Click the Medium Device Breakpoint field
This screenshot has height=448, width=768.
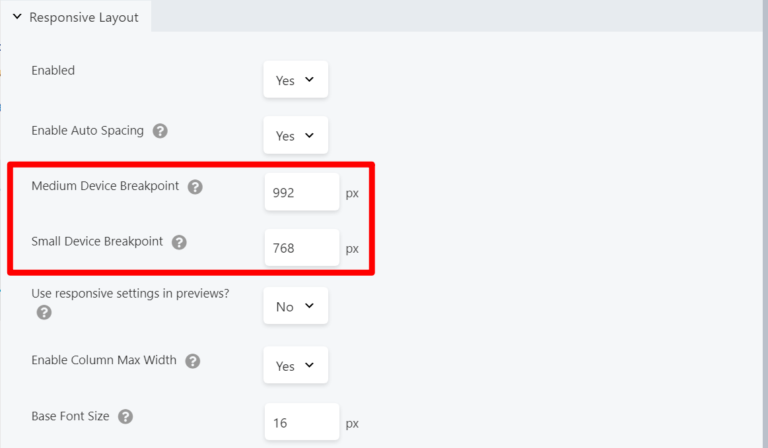[x=301, y=193]
